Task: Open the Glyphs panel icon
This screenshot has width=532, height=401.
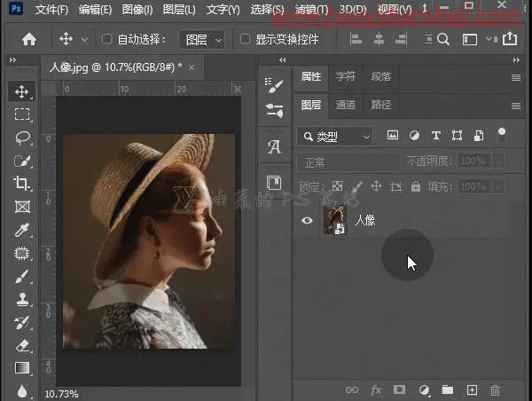Action: click(274, 147)
